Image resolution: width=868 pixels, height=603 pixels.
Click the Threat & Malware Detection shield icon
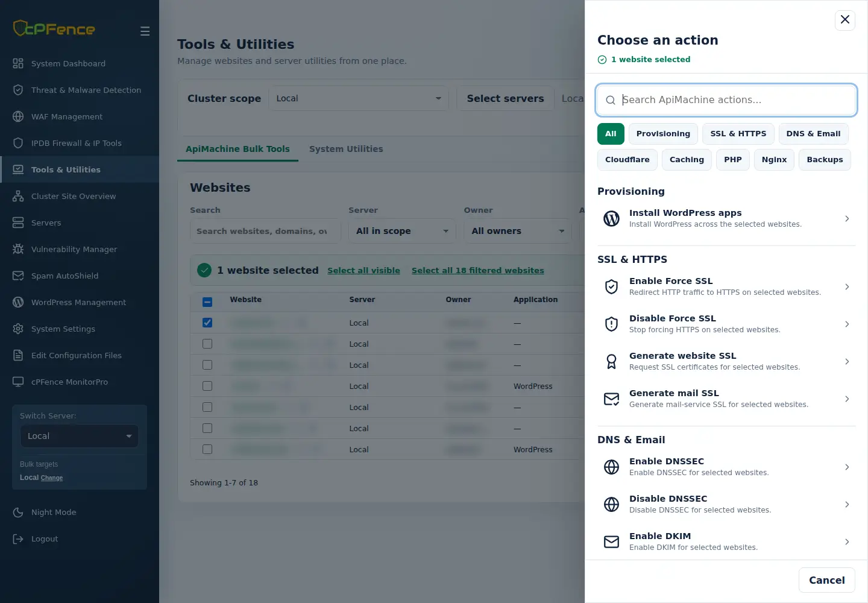pos(18,90)
